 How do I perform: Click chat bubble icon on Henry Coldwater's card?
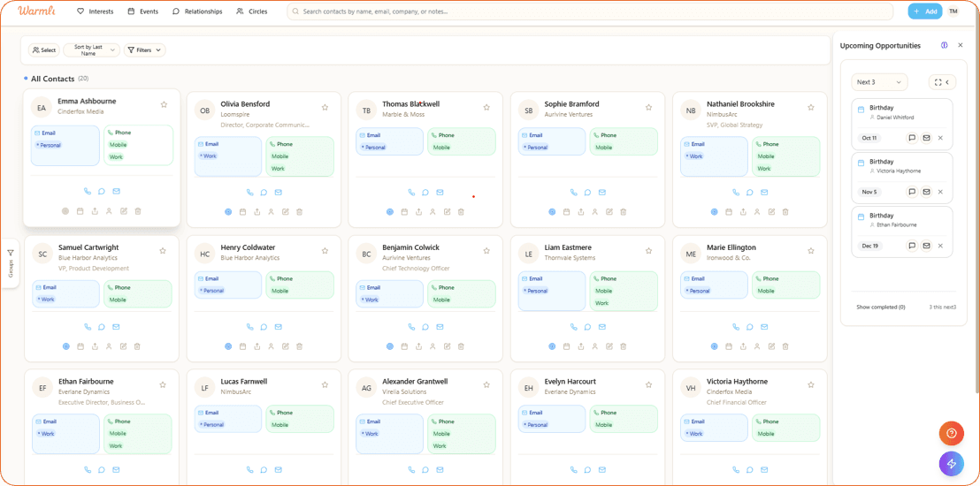click(264, 327)
